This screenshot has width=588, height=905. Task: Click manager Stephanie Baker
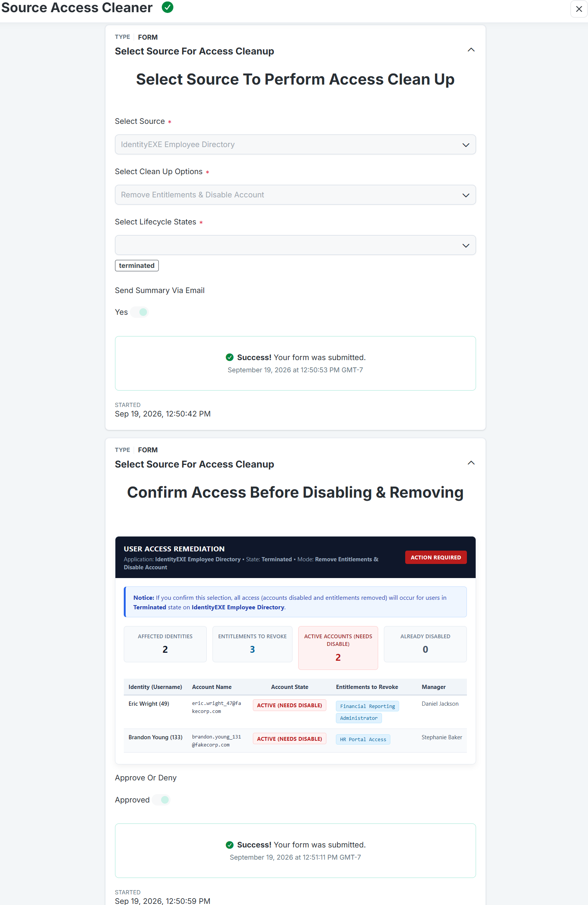[442, 737]
